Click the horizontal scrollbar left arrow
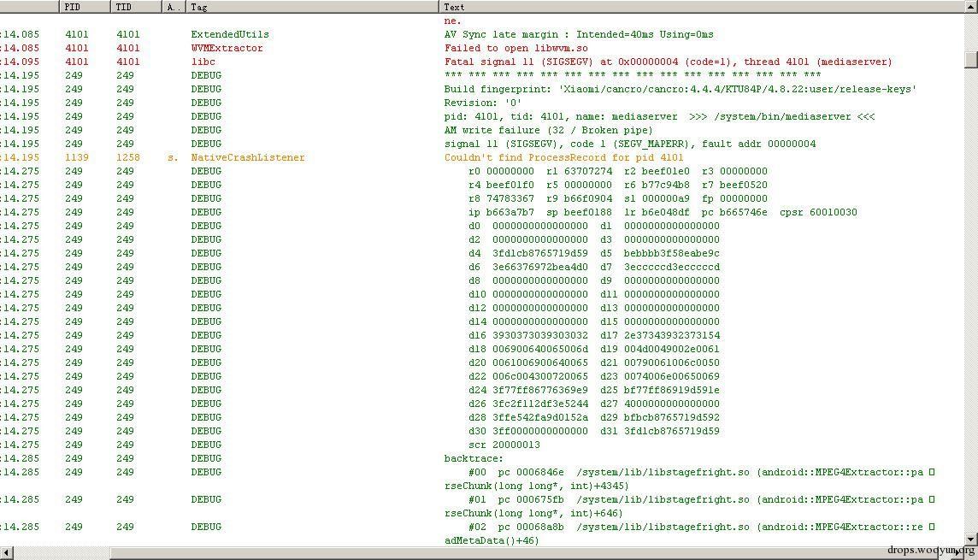 pos(7,553)
